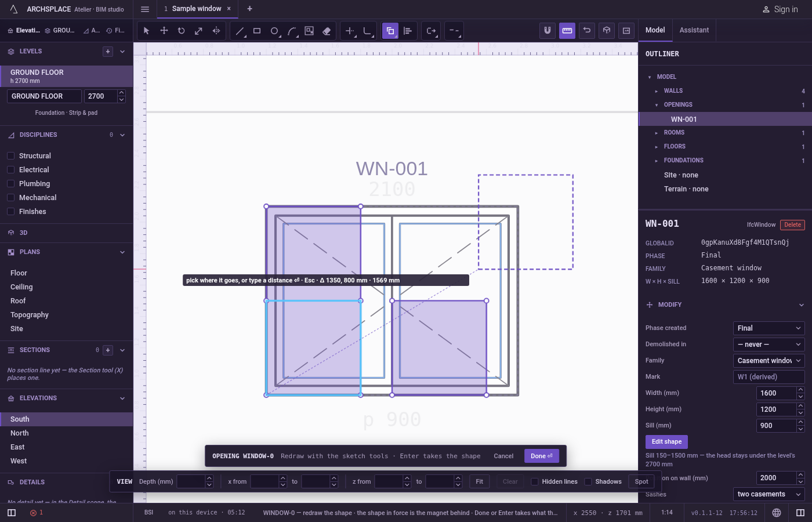Toggle the ruler measure icon

point(567,30)
